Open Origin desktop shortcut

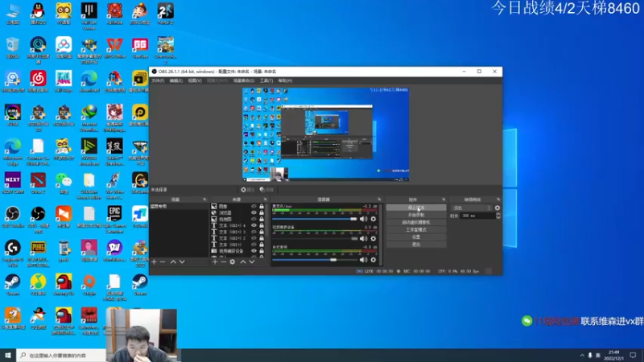click(x=89, y=285)
